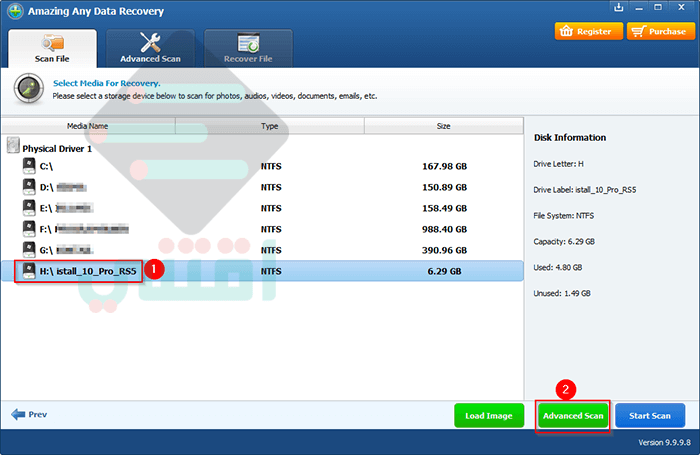Image resolution: width=700 pixels, height=455 pixels.
Task: Click the Drive Label: istall_10_Pro_RS5 text
Action: [585, 190]
